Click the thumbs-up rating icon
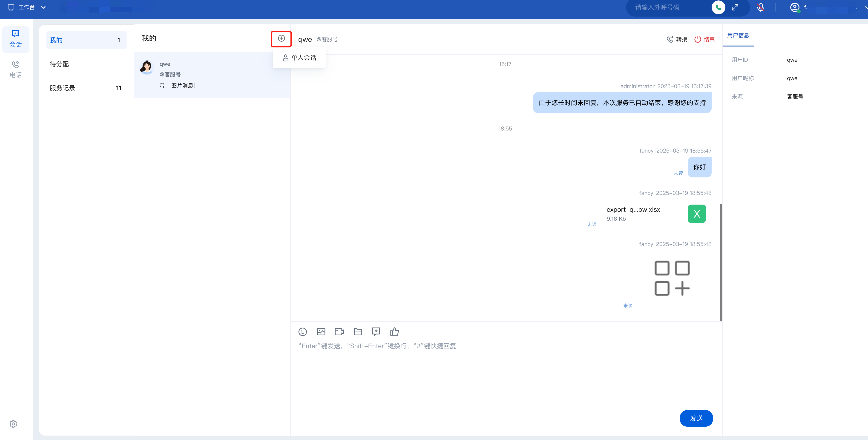This screenshot has width=868, height=440. tap(394, 332)
